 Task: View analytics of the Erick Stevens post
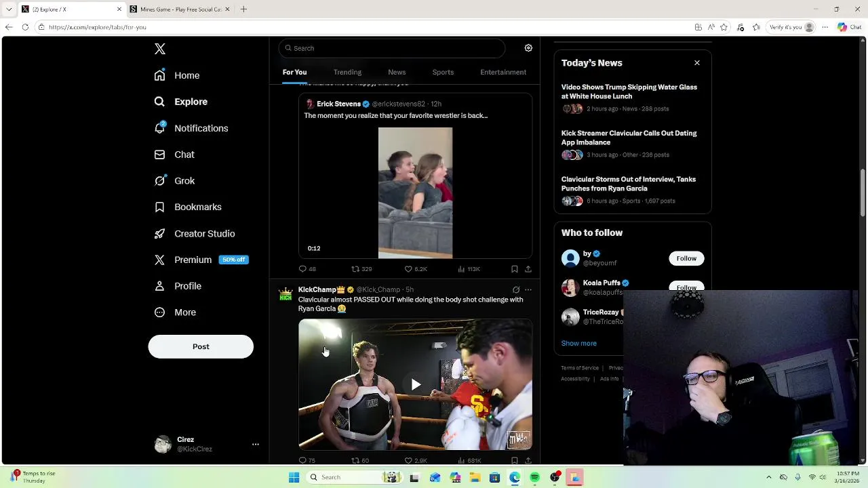(x=469, y=269)
